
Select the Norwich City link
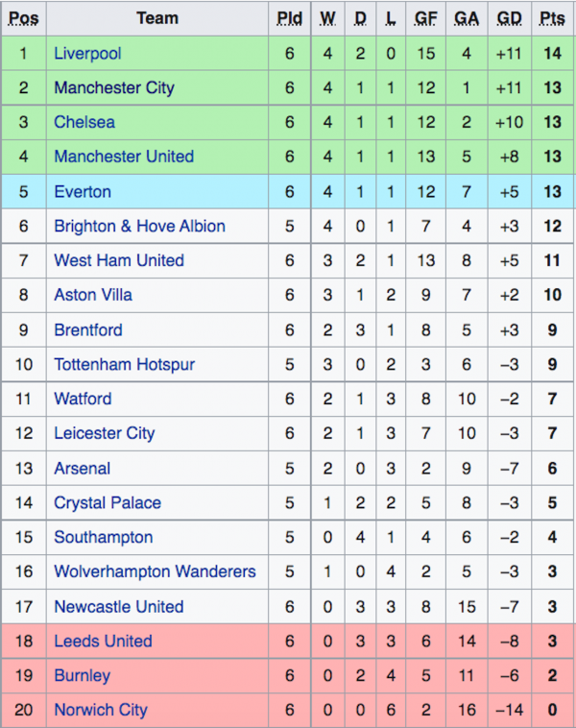[100, 710]
